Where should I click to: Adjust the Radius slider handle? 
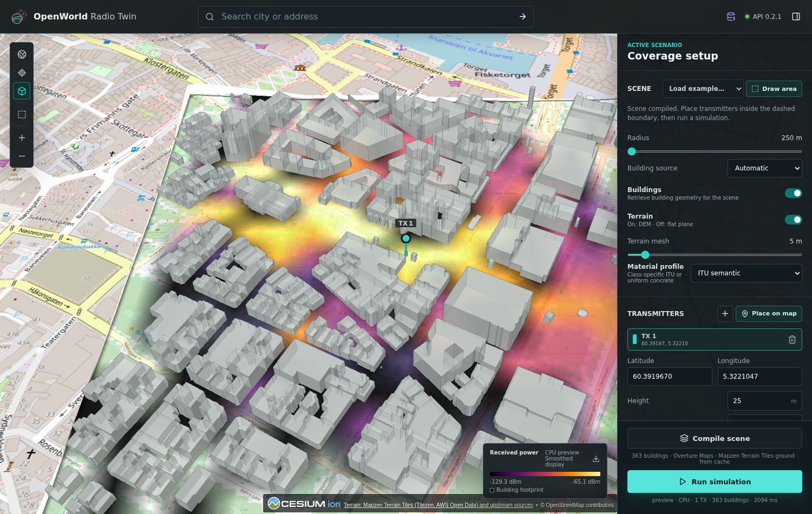(632, 152)
